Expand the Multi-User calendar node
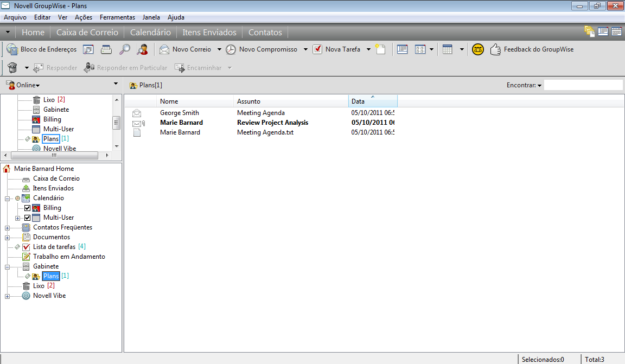This screenshot has width=625, height=364. 17,218
